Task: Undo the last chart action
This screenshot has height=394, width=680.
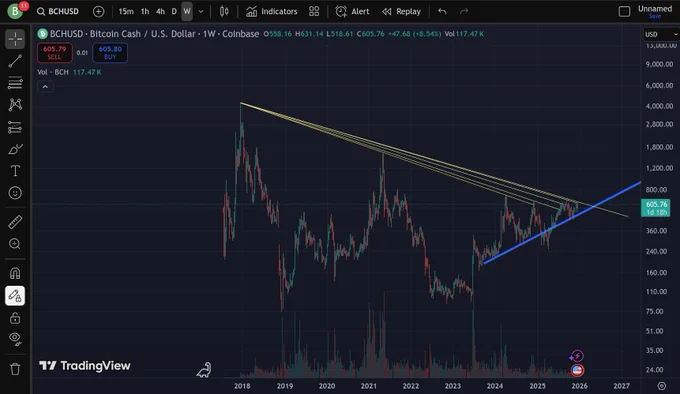Action: 442,12
